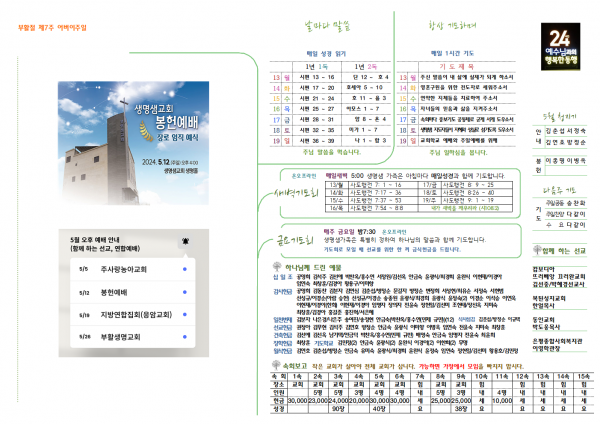This screenshot has width=600, height=424.
Task: Select the '1년 1독' column header
Action: [x=316, y=67]
